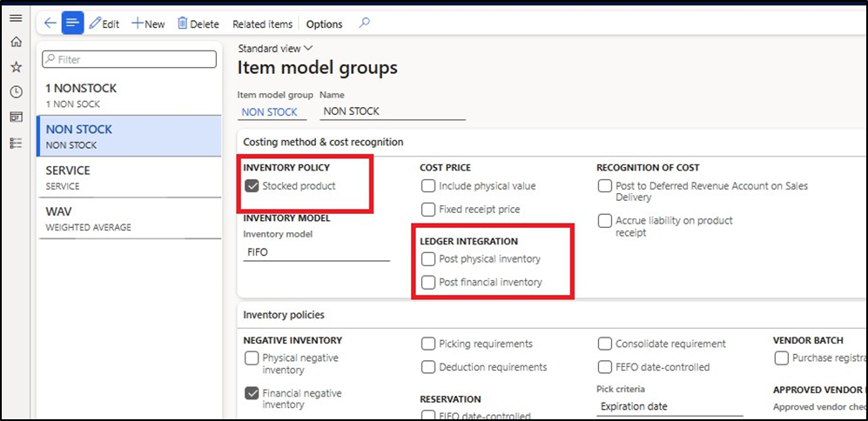Viewport: 868px width, 421px height.
Task: Click the Delete button
Action: pos(198,24)
